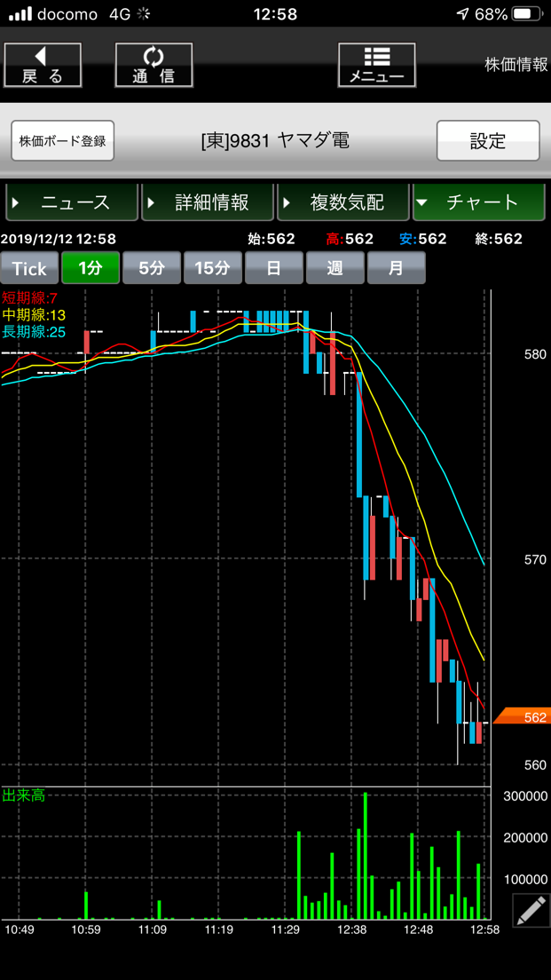The width and height of the screenshot is (551, 980).
Task: Tap the 10:59 time axis label
Action: click(x=86, y=930)
